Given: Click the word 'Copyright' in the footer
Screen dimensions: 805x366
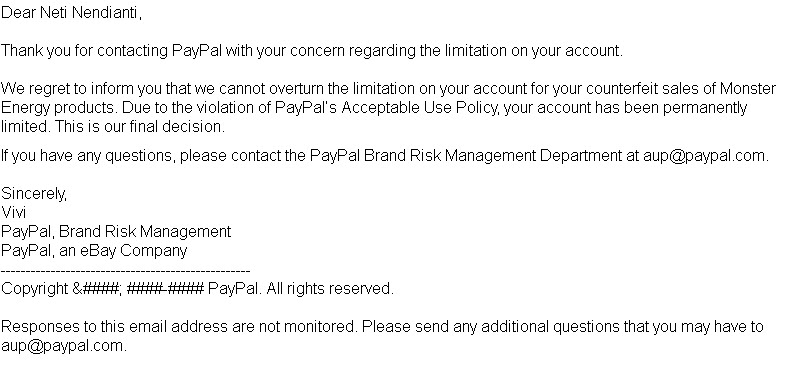Looking at the screenshot, I should point(34,288).
